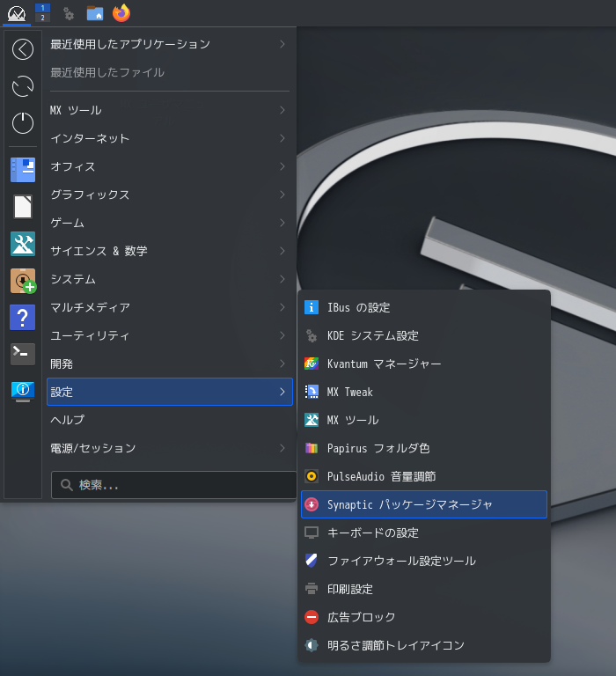616x676 pixels.
Task: Click the MX Tweak icon
Action: tap(312, 392)
